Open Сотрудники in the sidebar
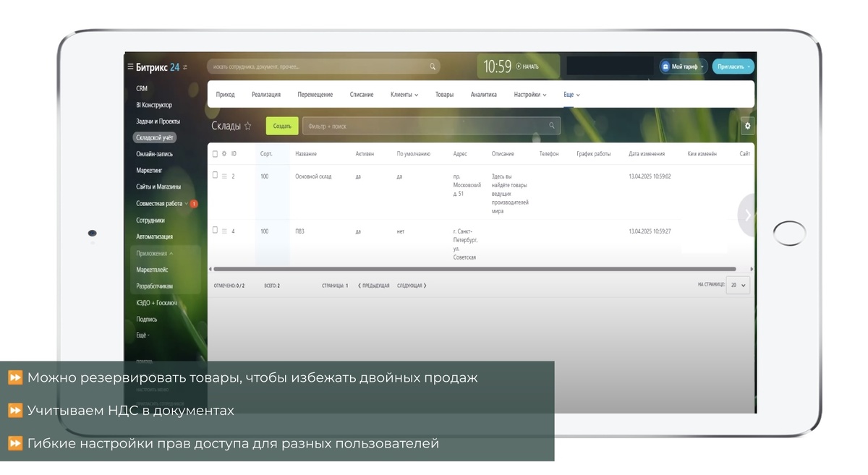The height and width of the screenshot is (475, 868). [x=150, y=221]
